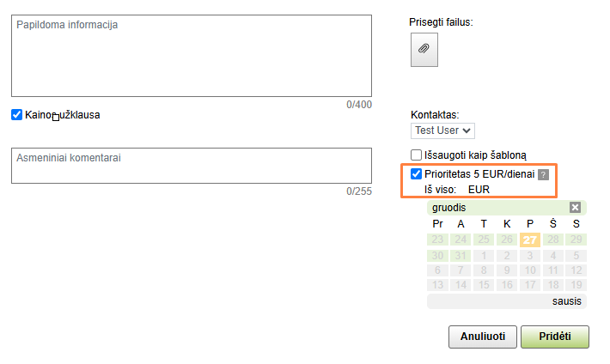This screenshot has width=610, height=364.
Task: Click the Asmeniniai komentarai text field
Action: (192, 166)
